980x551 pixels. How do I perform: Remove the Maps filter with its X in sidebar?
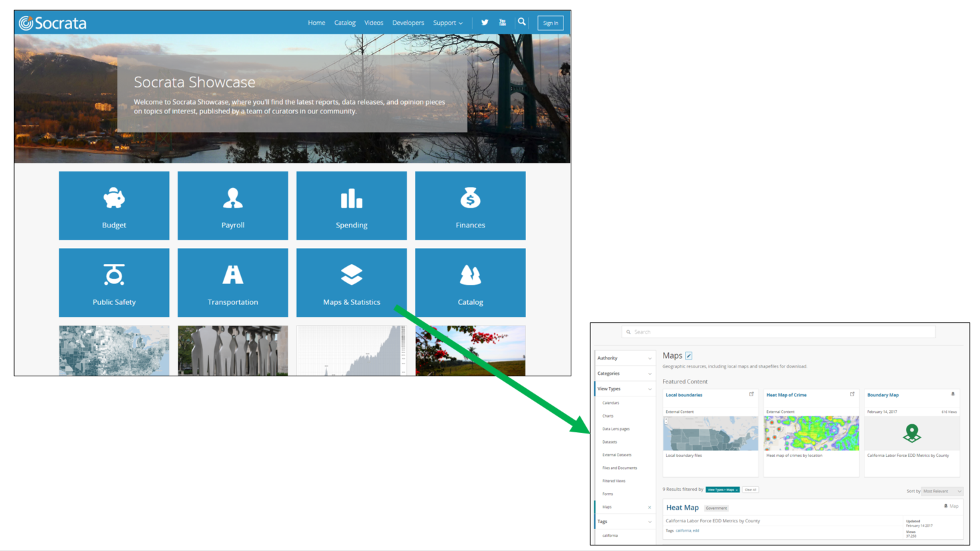(650, 507)
